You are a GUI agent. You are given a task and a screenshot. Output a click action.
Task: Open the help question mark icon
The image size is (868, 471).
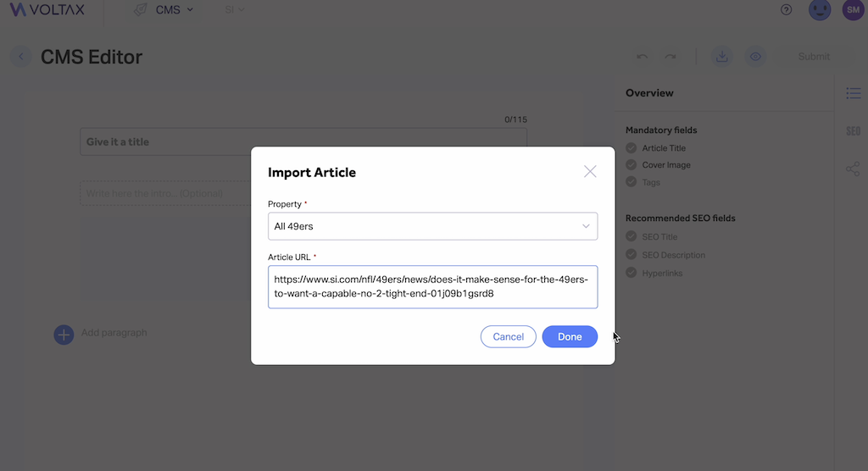click(786, 9)
